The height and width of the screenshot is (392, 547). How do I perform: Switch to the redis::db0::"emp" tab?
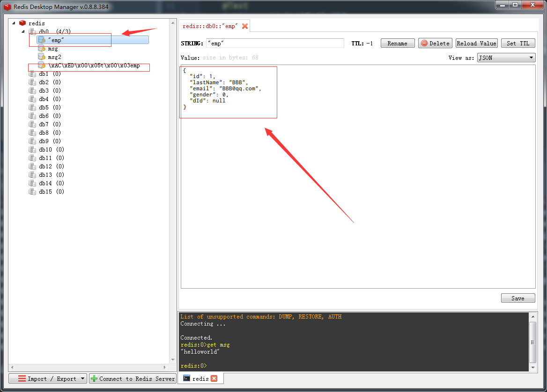click(210, 26)
